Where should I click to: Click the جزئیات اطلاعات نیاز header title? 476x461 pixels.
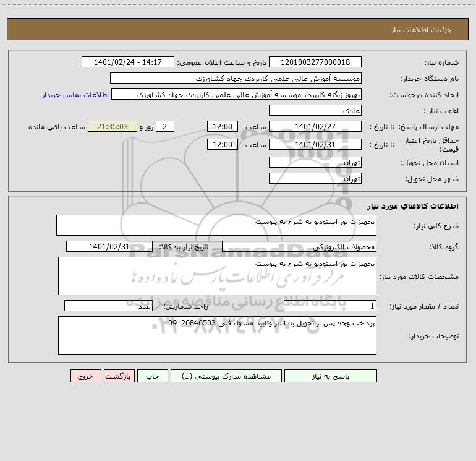[422, 30]
